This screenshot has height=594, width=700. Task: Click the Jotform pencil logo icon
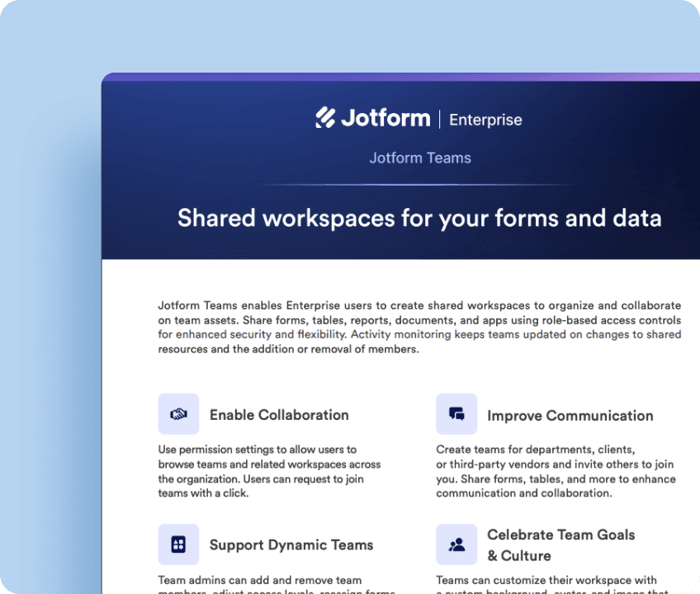click(325, 118)
